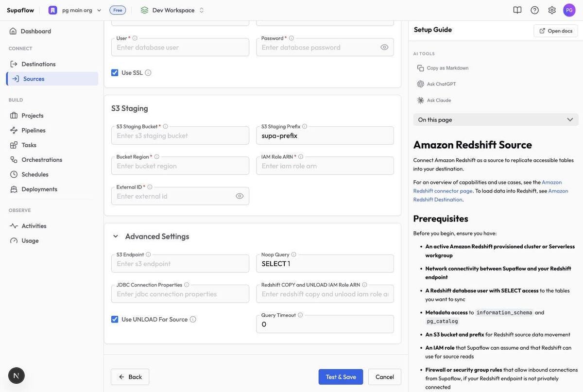The image size is (583, 392).
Task: Click the Open docs button
Action: coord(556,31)
